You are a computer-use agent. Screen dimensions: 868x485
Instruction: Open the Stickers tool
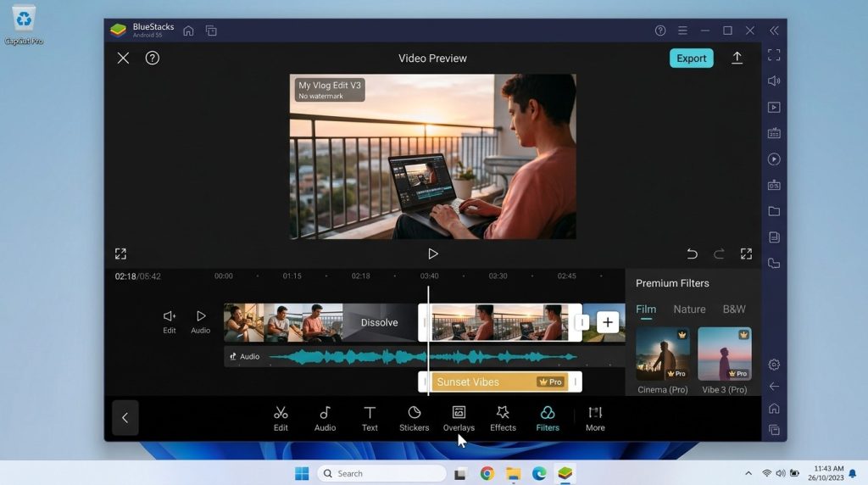coord(414,419)
